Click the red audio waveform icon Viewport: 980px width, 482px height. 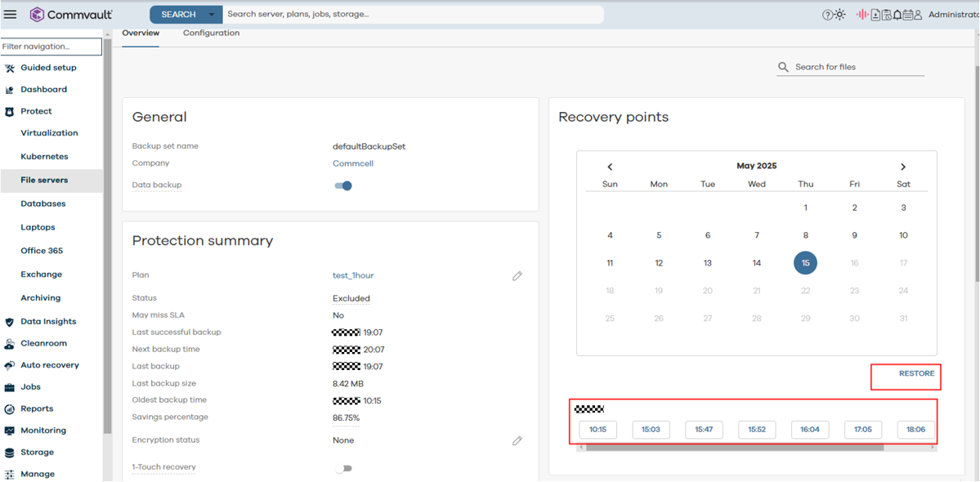(861, 15)
